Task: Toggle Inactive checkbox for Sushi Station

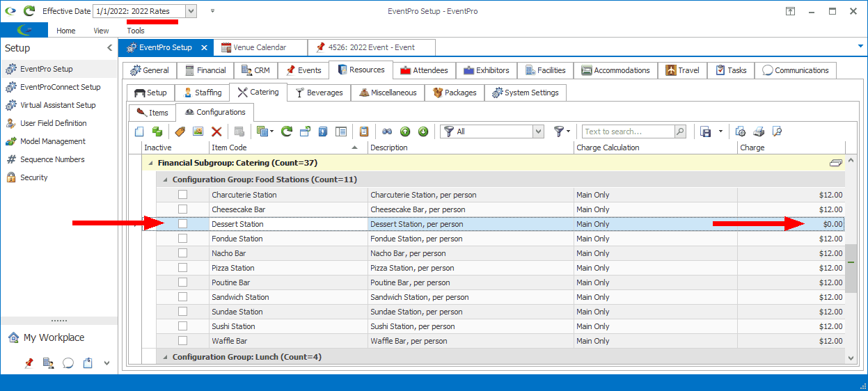Action: tap(182, 326)
